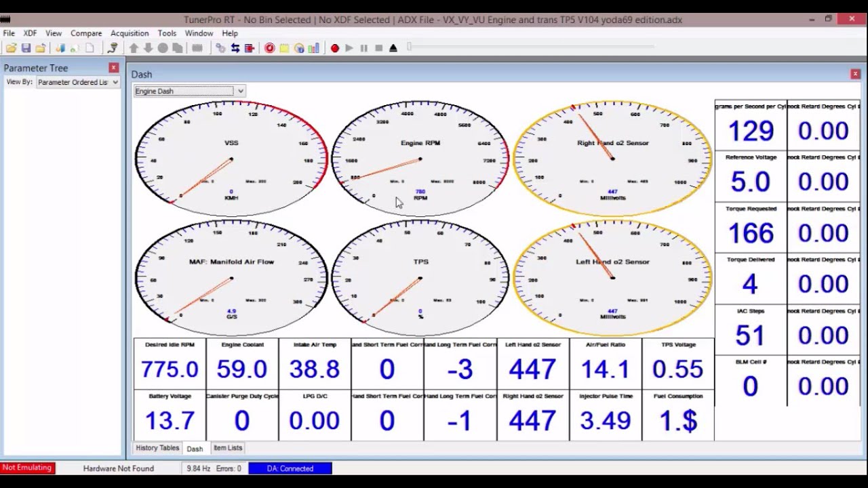Click the save floppy disk icon
868x488 pixels.
[26, 48]
